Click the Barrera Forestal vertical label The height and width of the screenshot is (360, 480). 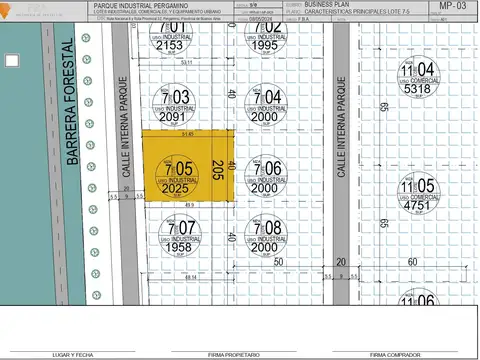click(71, 102)
